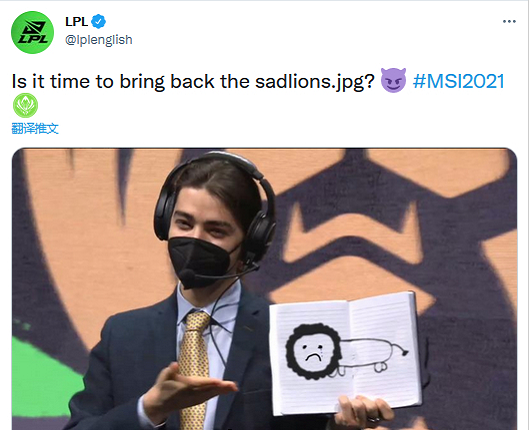Open the LPL green profile avatar
This screenshot has height=430, width=530.
coord(32,32)
